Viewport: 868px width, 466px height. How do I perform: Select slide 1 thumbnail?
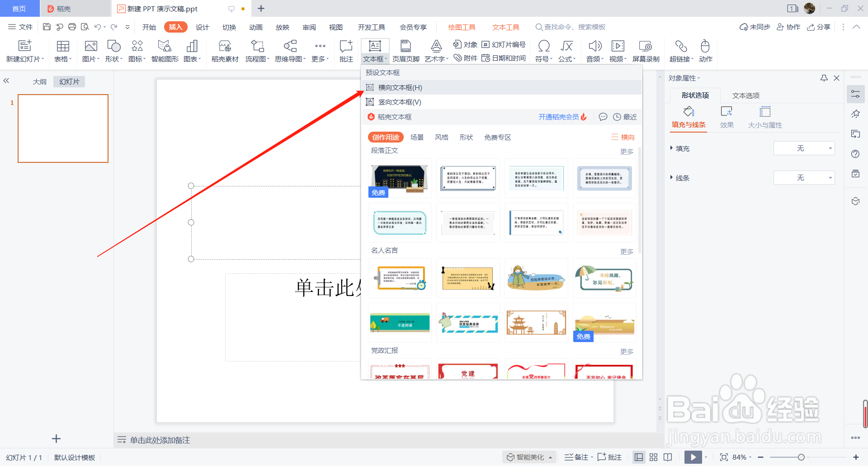coord(63,128)
